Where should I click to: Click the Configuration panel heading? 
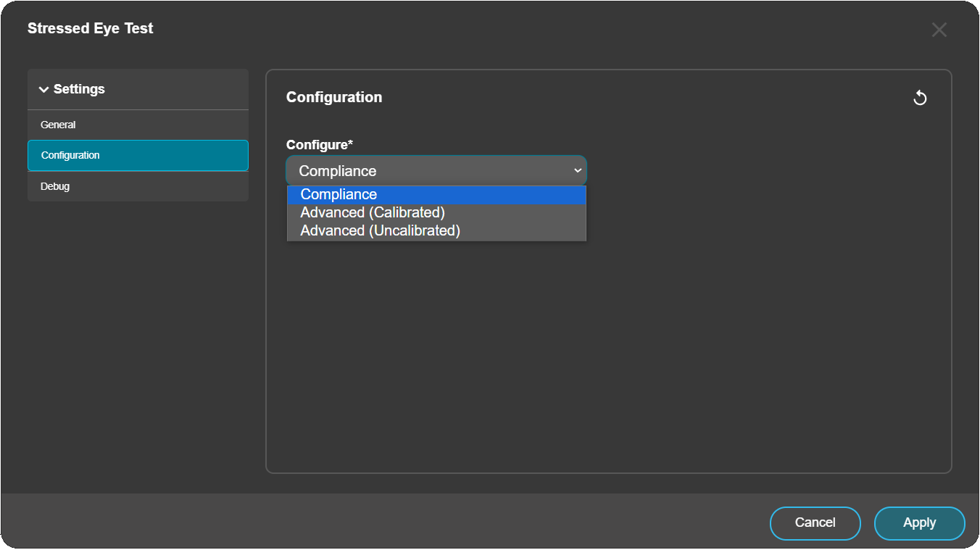click(334, 97)
